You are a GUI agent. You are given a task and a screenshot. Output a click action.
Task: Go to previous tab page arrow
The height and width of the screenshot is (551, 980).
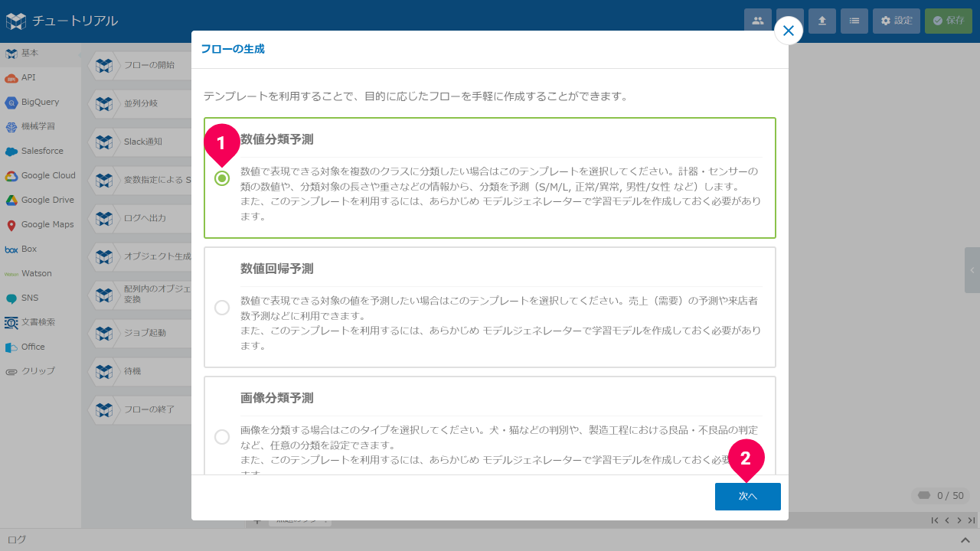pos(947,520)
